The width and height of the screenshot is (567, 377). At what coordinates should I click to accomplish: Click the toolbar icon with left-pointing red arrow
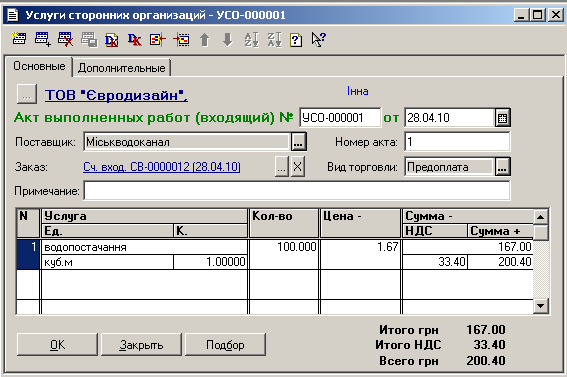158,39
